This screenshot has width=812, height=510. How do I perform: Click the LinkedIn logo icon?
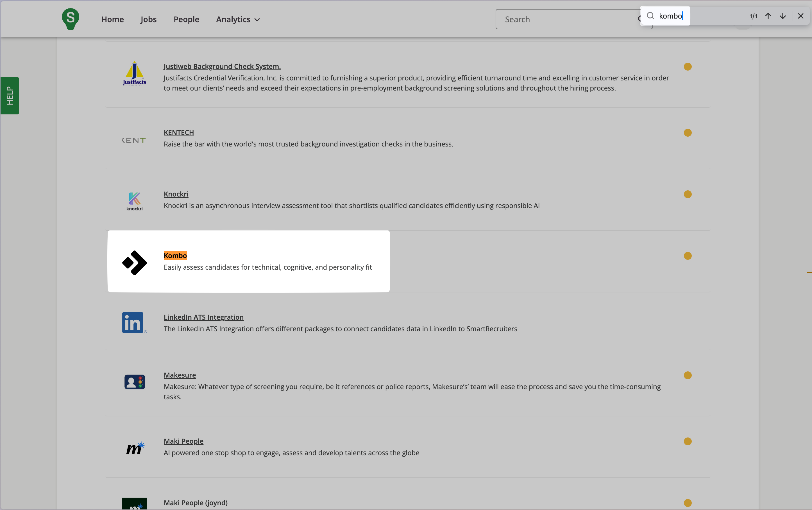134,322
